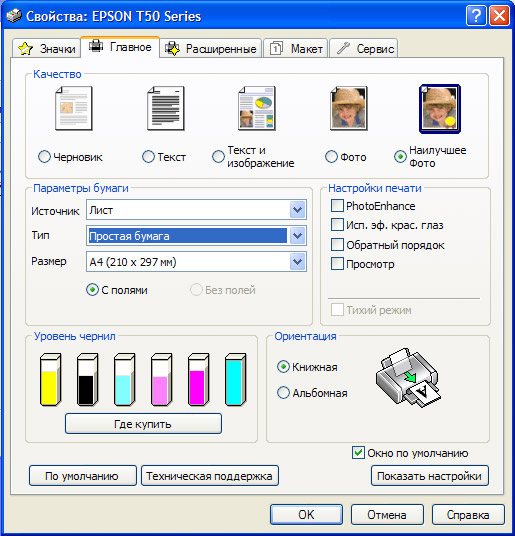Pick the Фото quality picture icon
Image resolution: width=515 pixels, height=536 pixels.
pyautogui.click(x=349, y=108)
